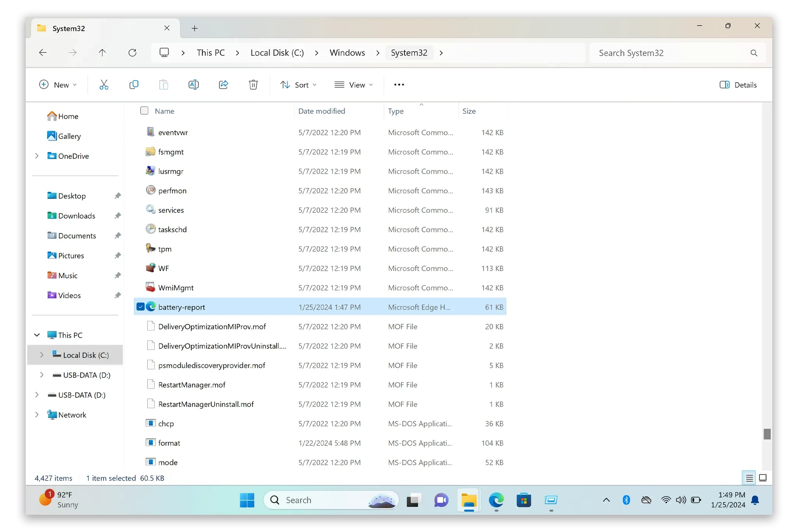Click the Delete trash can icon

tap(253, 85)
